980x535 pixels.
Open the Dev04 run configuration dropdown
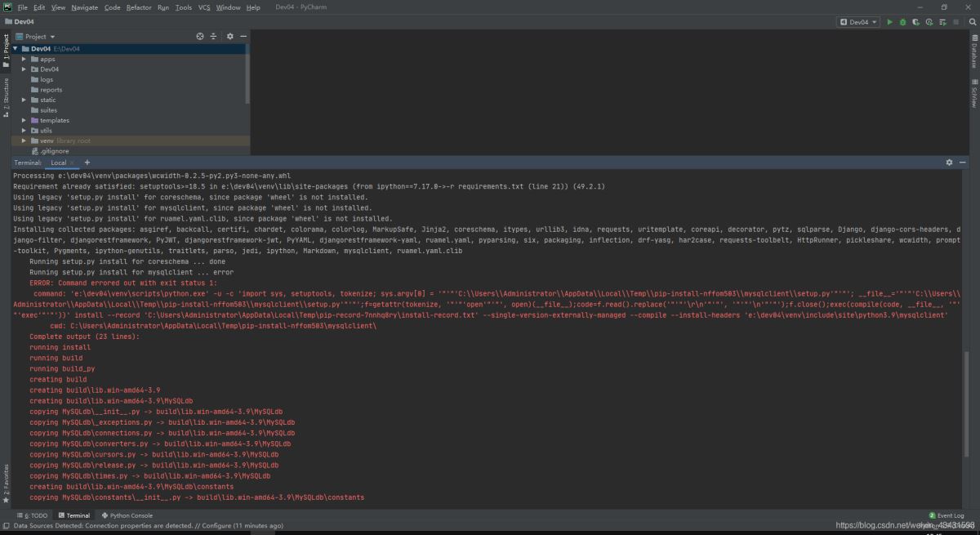click(858, 22)
